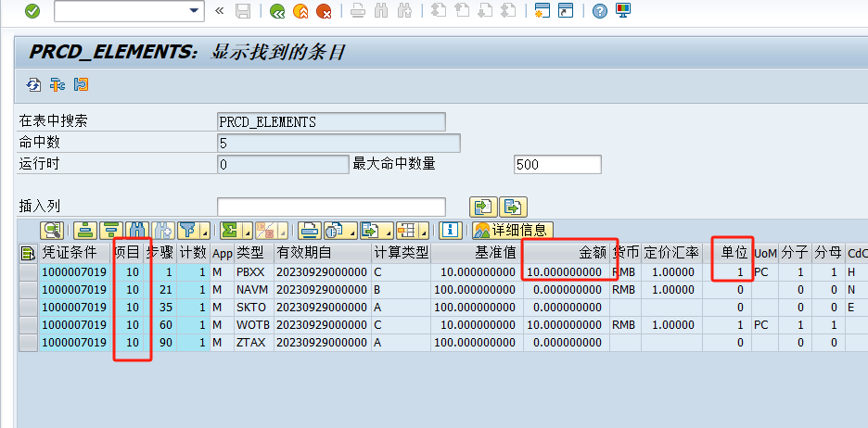Click the 基准值 column header

476,253
